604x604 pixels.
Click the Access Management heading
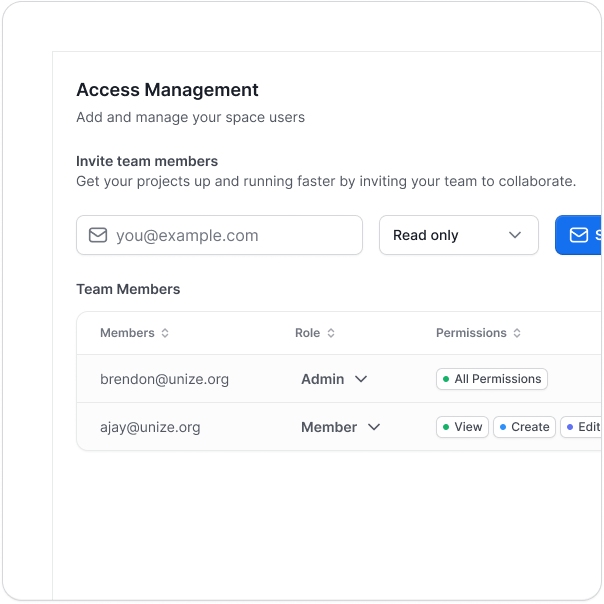[x=167, y=90]
